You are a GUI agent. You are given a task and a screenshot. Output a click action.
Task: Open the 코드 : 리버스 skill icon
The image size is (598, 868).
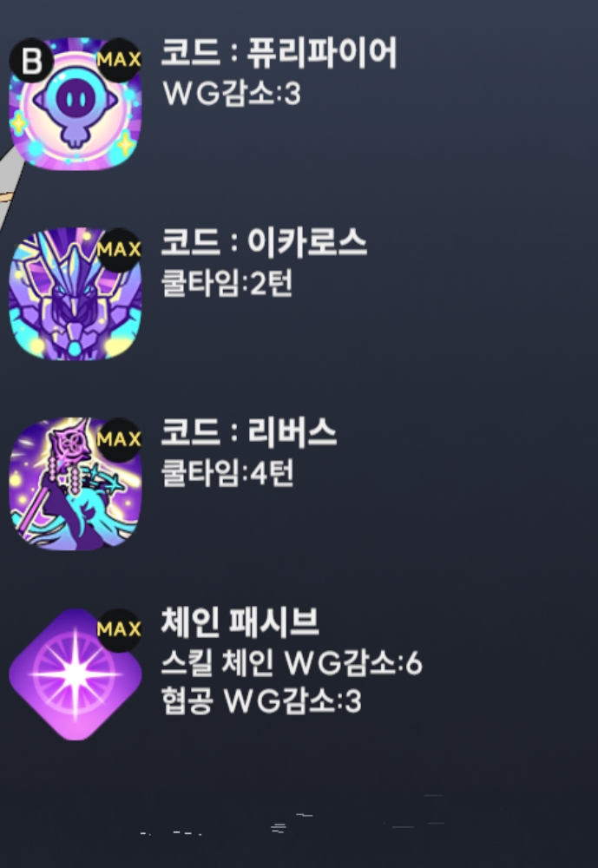pyautogui.click(x=76, y=483)
